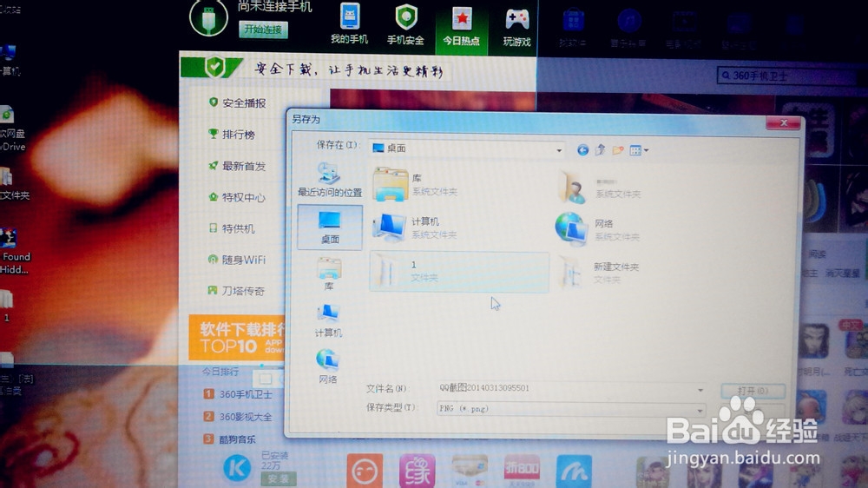Click the 开始连接 button
This screenshot has height=488, width=868.
click(264, 30)
